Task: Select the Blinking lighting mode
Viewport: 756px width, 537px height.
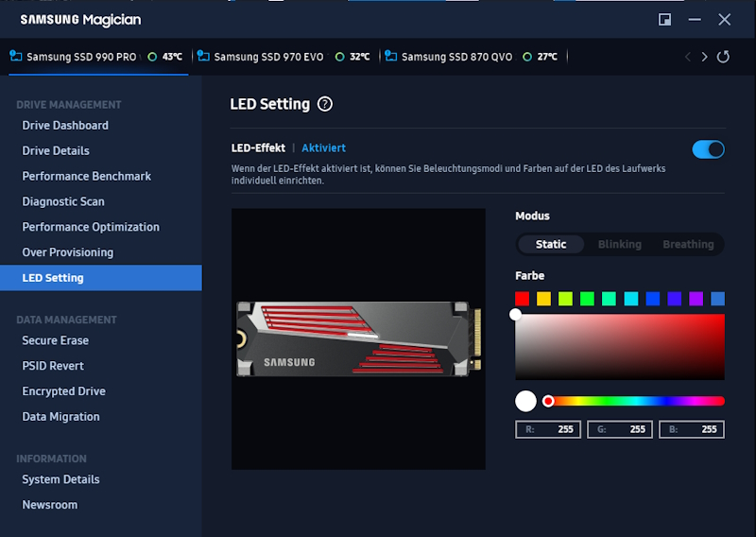Action: (x=620, y=244)
